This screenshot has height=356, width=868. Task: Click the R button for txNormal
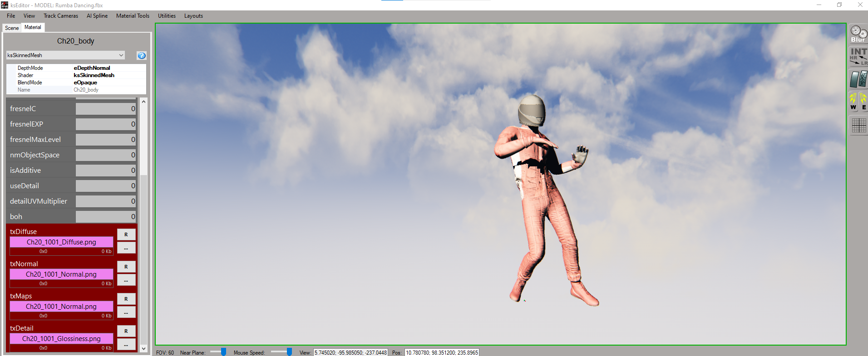pyautogui.click(x=126, y=267)
